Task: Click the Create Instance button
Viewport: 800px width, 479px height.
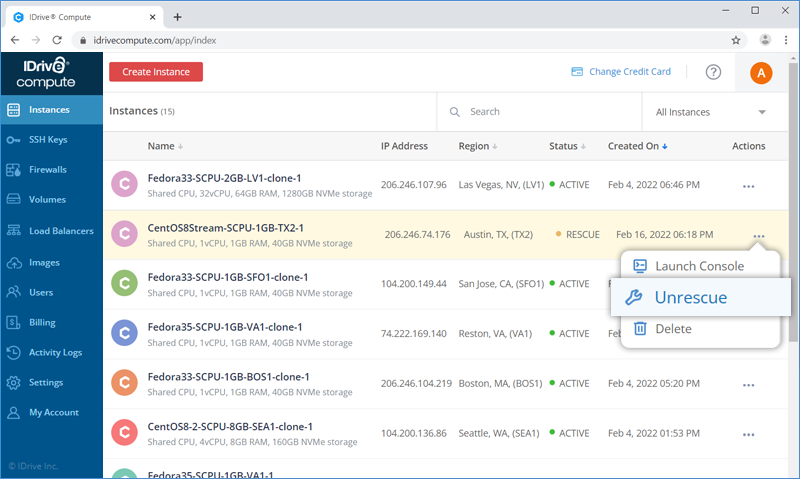Action: [156, 72]
